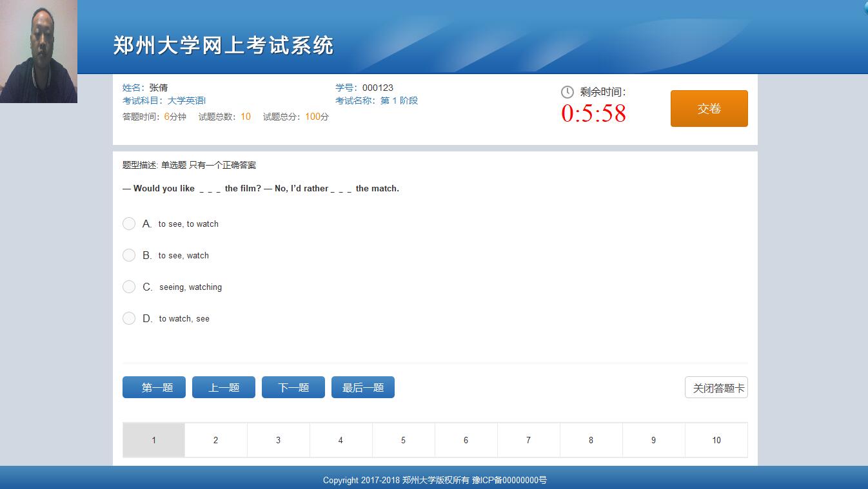
Task: Close the answer card with 关闭答题卡
Action: (x=716, y=388)
